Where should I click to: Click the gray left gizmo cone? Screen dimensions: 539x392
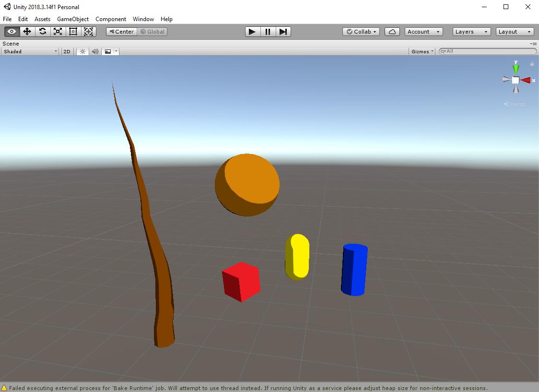[x=506, y=80]
